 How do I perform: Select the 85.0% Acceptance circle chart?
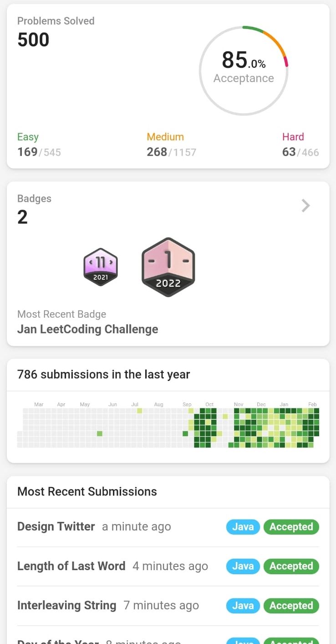[244, 70]
